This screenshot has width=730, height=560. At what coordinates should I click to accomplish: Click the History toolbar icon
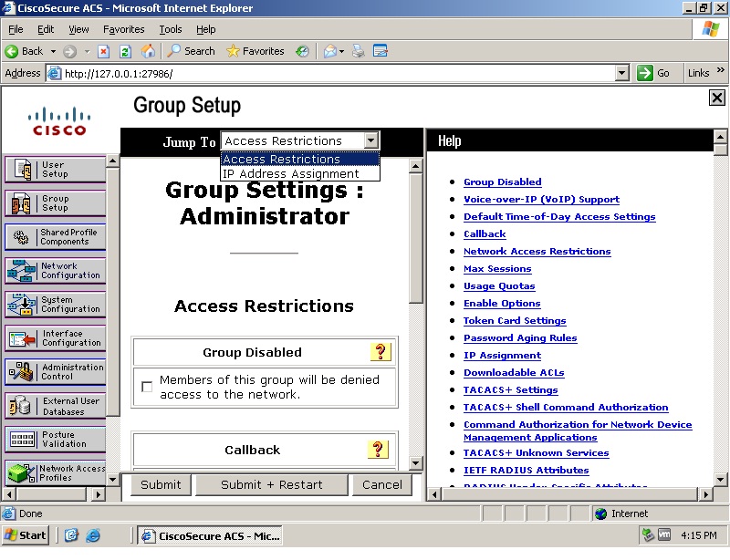302,51
